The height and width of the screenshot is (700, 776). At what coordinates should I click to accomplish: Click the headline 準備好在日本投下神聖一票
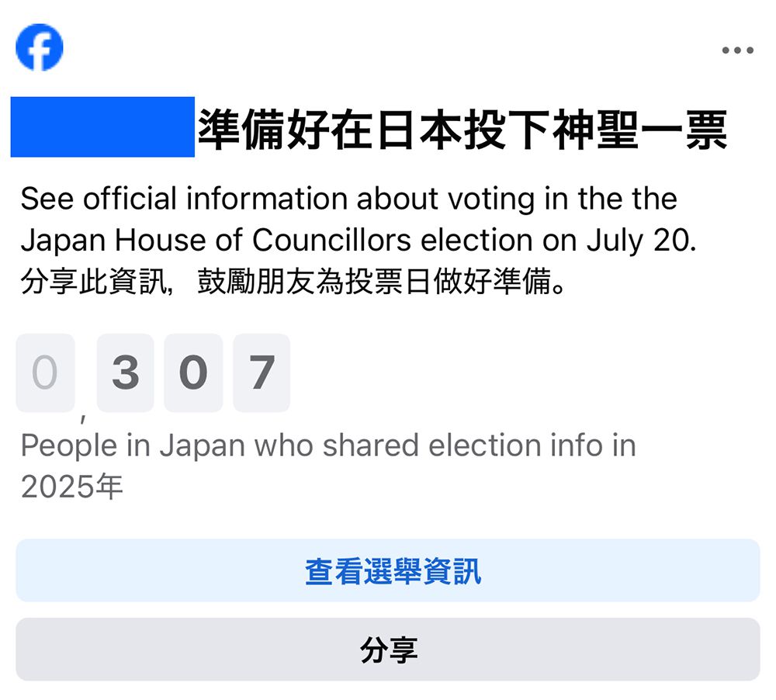[x=462, y=129]
